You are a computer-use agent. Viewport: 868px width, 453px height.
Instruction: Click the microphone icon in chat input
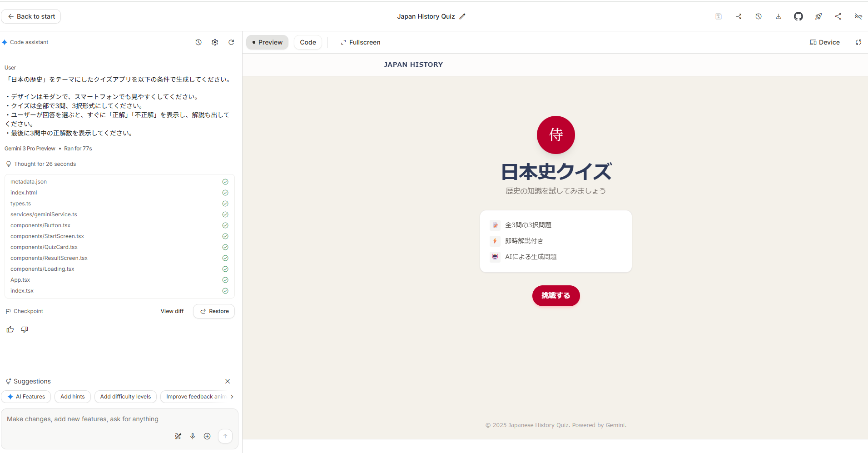coord(193,436)
